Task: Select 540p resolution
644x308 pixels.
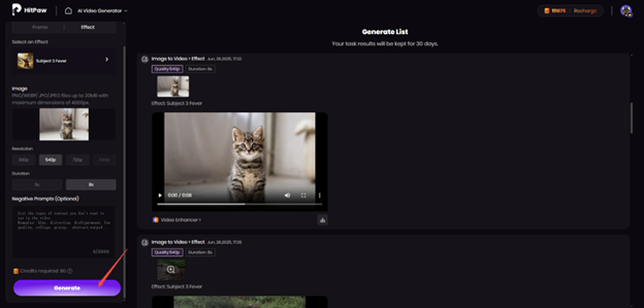Action: click(51, 160)
